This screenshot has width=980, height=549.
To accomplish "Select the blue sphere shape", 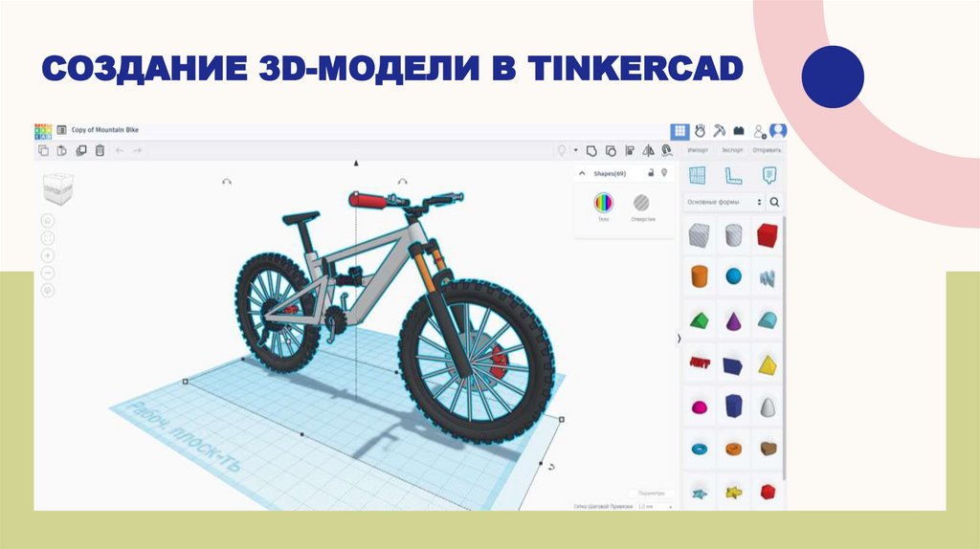I will (x=734, y=276).
